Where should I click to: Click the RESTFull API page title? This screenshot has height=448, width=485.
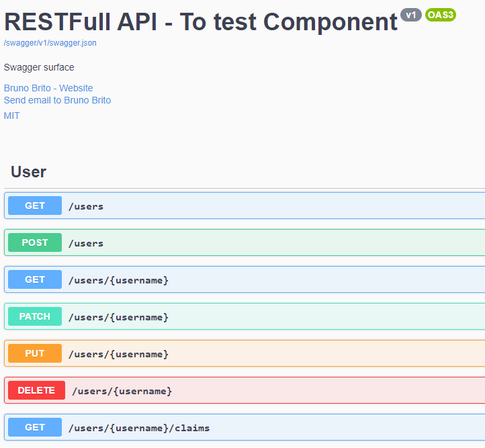[200, 21]
